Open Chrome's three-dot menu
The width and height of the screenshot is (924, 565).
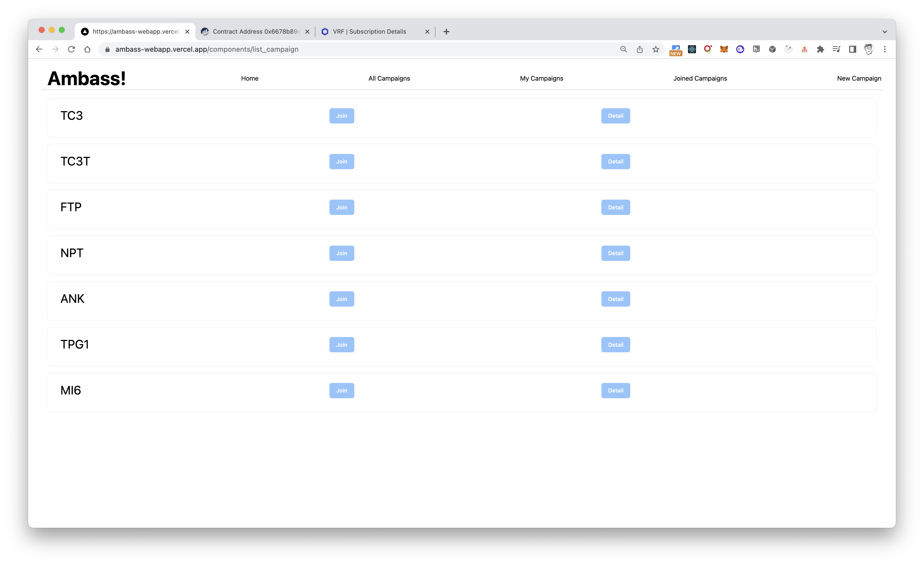point(885,49)
